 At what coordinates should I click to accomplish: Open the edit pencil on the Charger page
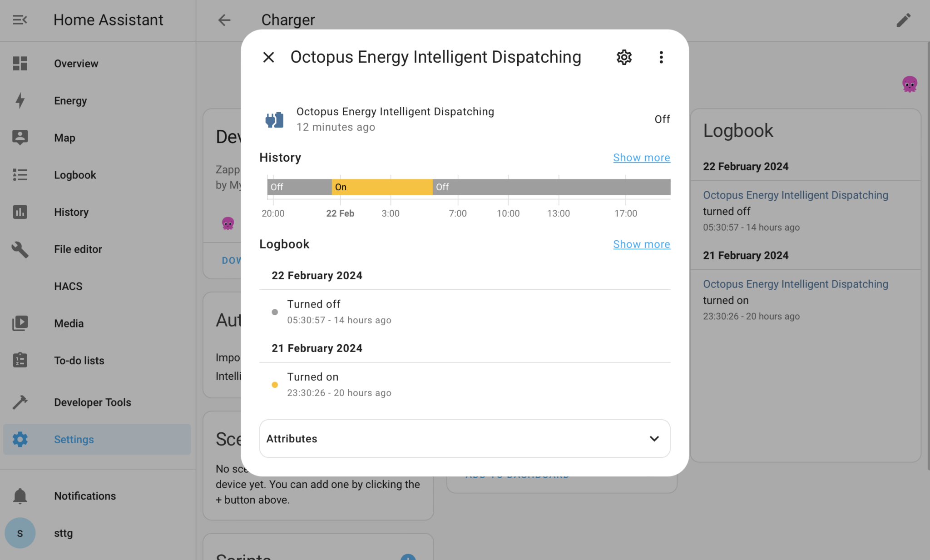904,20
